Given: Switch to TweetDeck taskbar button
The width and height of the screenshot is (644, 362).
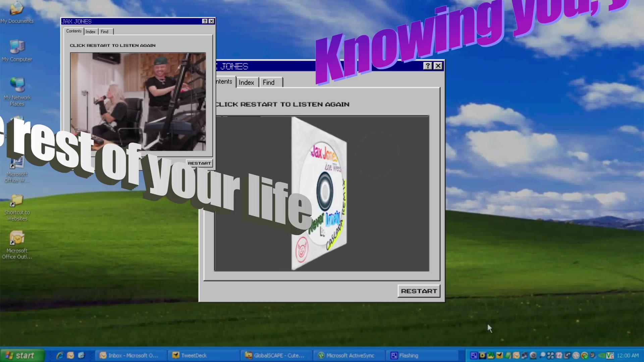Looking at the screenshot, I should click(203, 355).
